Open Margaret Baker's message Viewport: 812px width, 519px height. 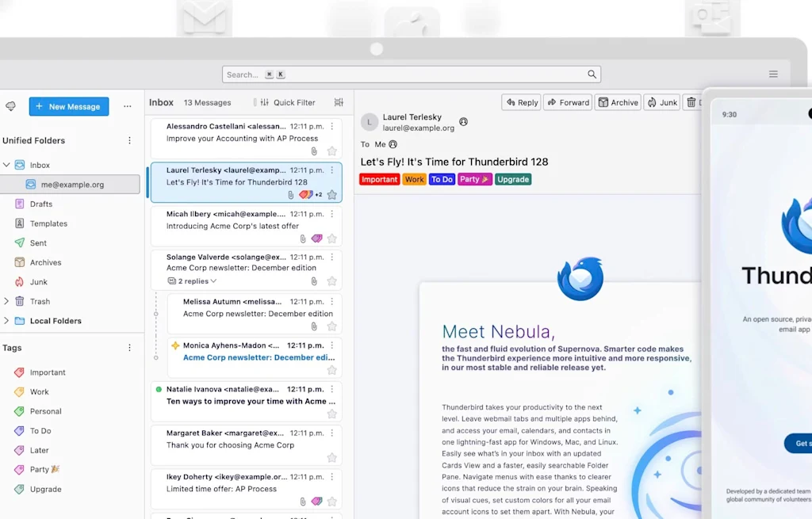pos(247,445)
